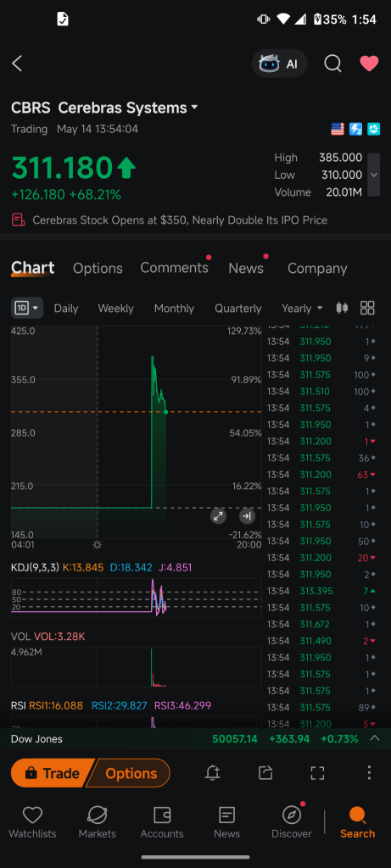Toggle the pink heart favorite icon

pos(370,64)
